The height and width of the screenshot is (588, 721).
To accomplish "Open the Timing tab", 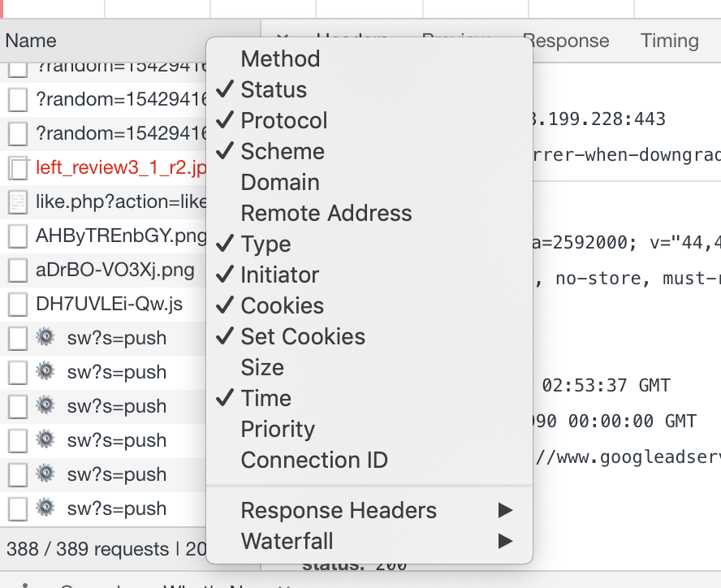I will [x=669, y=41].
